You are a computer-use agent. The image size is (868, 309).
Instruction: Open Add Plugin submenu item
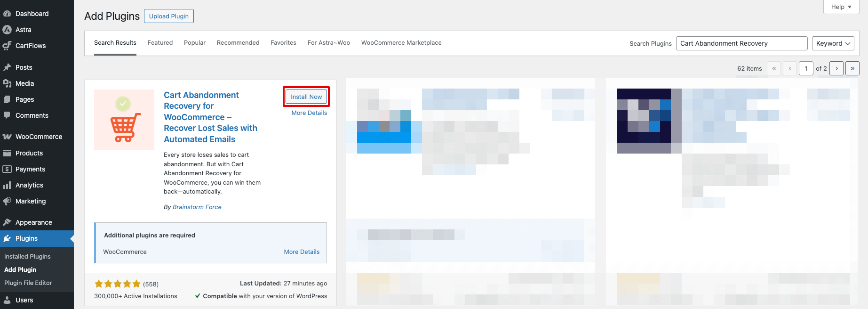point(20,269)
